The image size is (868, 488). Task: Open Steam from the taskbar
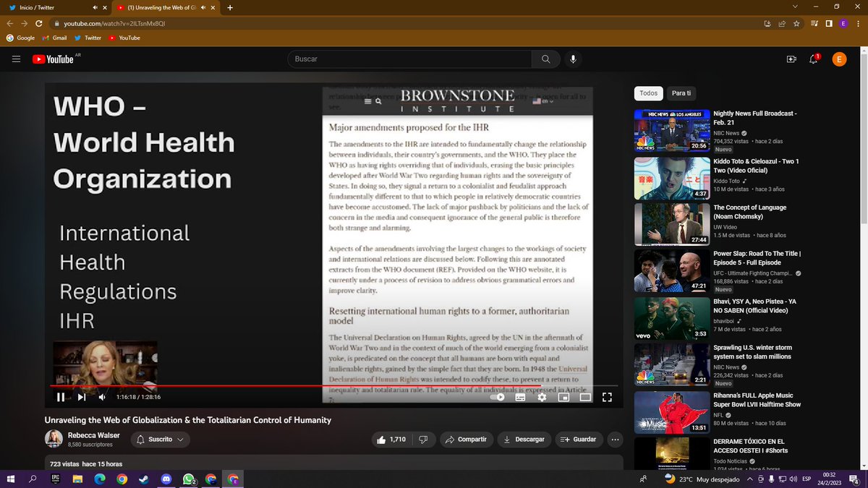click(x=144, y=479)
